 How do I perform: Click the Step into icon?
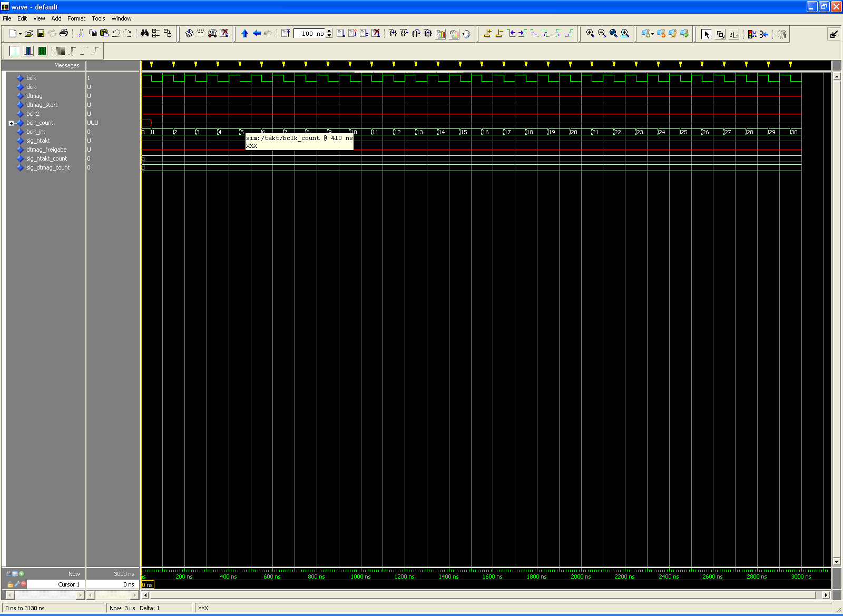pyautogui.click(x=393, y=33)
